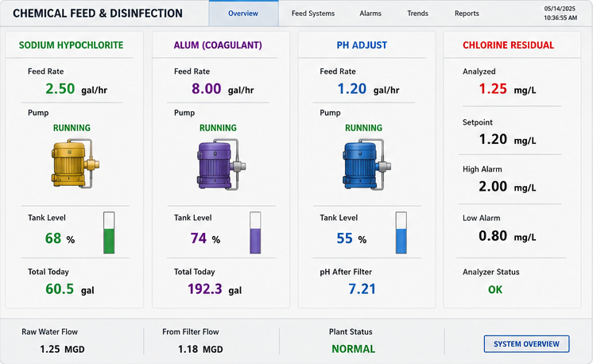Screen dimensions: 593x364
Task: Click the 60.5 gal total today value
Action: (70, 289)
